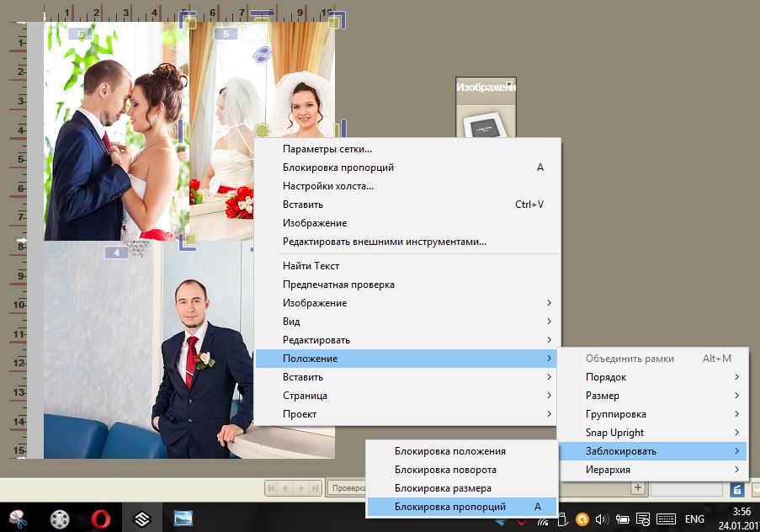Click the active layers app taskbar icon
The width and height of the screenshot is (760, 532).
click(x=142, y=519)
